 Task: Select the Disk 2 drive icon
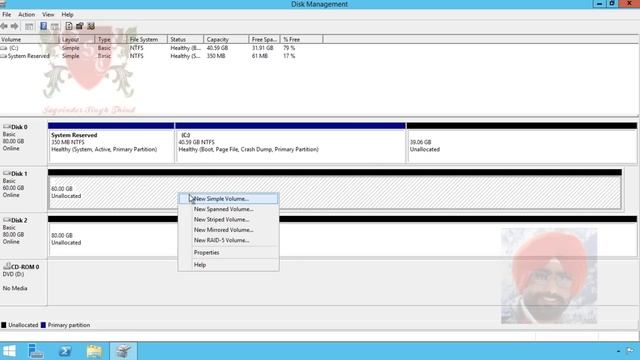tap(7, 220)
